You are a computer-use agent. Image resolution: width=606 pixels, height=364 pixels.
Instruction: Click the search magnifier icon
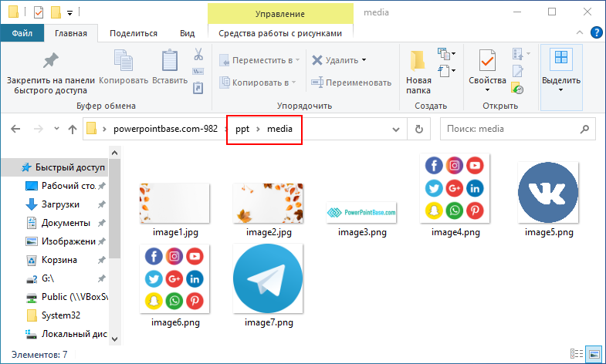click(584, 129)
